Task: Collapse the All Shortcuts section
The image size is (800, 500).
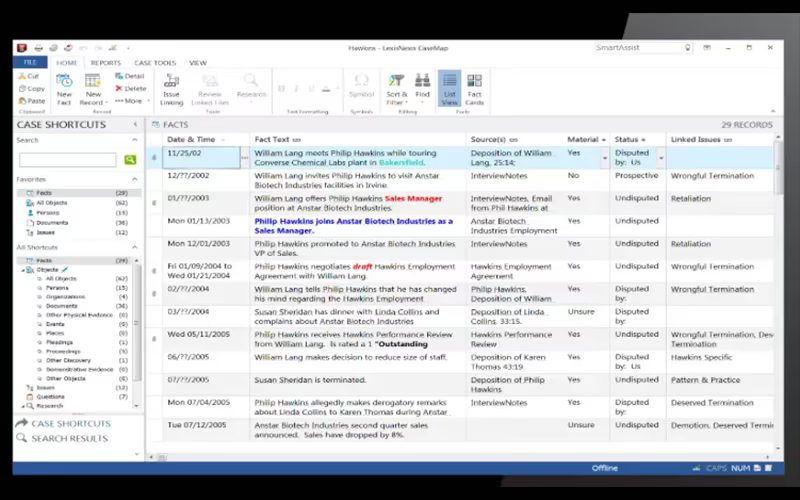Action: (x=135, y=247)
